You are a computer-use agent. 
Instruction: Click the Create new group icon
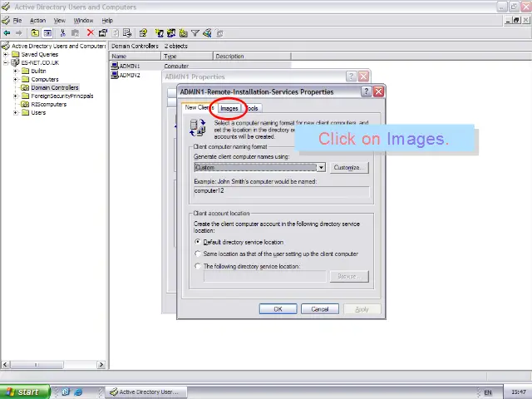click(x=171, y=33)
